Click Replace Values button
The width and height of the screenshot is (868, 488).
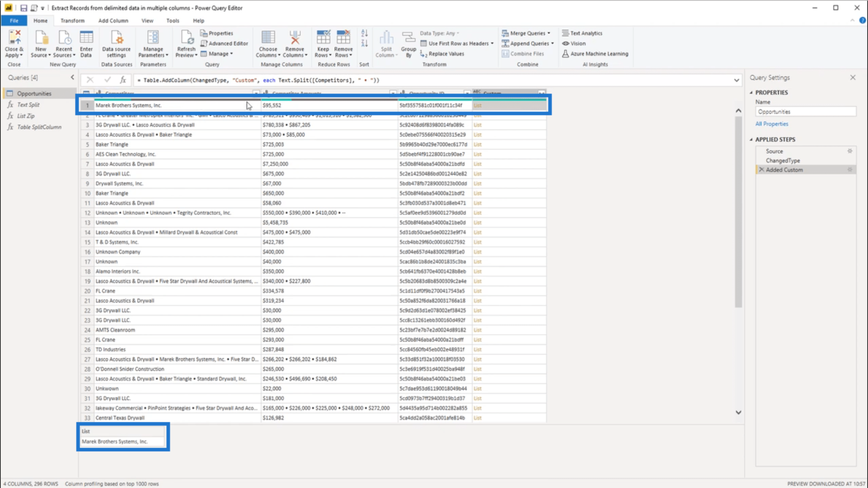click(x=442, y=54)
